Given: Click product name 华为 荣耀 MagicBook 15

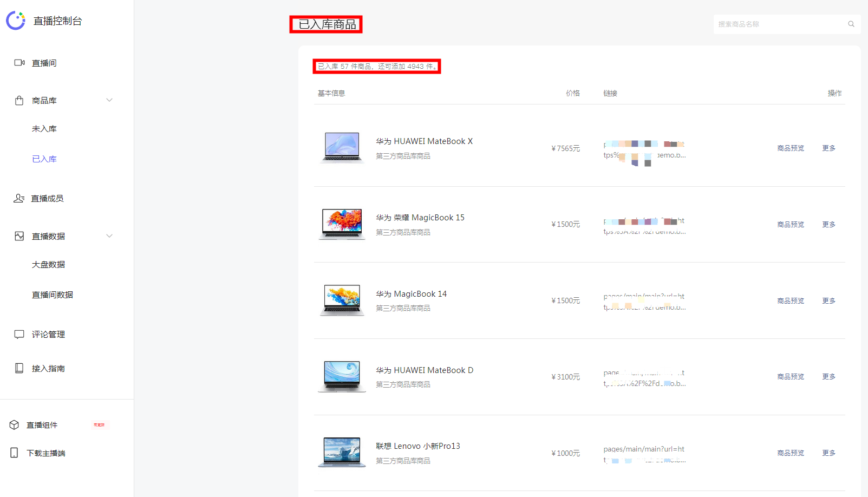Looking at the screenshot, I should pyautogui.click(x=420, y=218).
